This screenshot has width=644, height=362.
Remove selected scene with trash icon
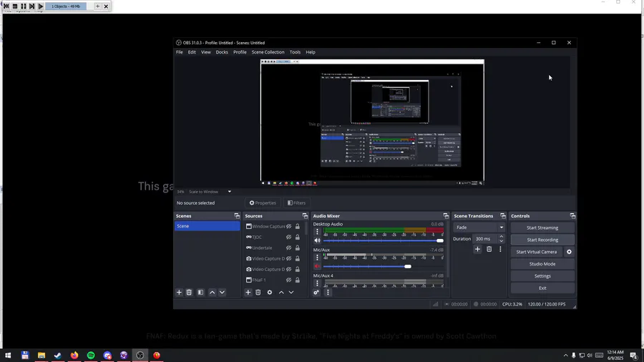189,292
